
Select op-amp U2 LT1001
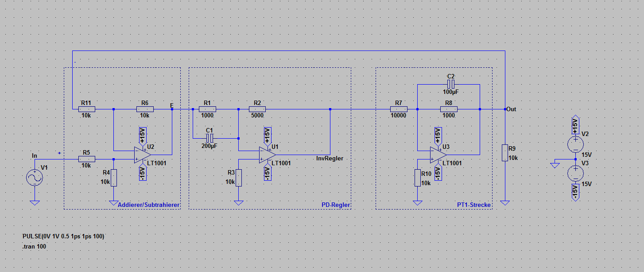[141, 154]
